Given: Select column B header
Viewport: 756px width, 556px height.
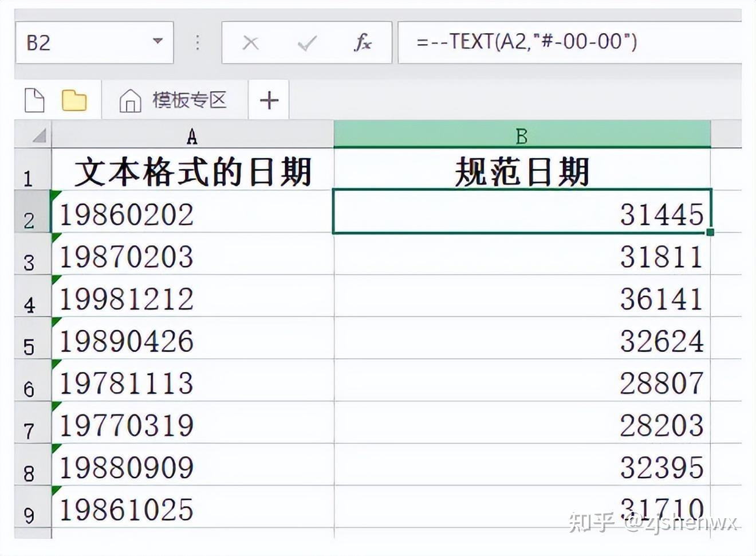Looking at the screenshot, I should (x=522, y=136).
